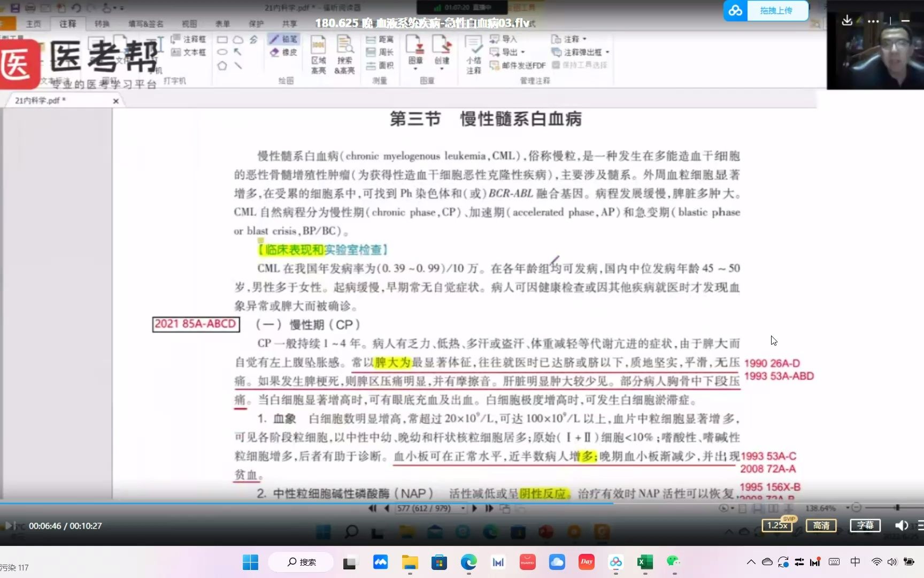Select the Perimeter (周长) measure tool
This screenshot has width=924, height=578.
[x=380, y=52]
